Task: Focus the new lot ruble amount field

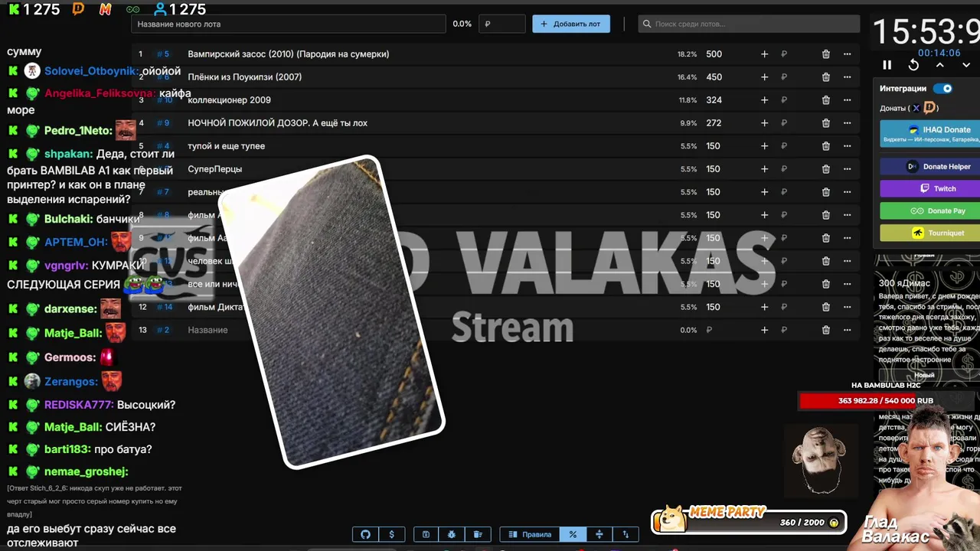Action: point(501,24)
